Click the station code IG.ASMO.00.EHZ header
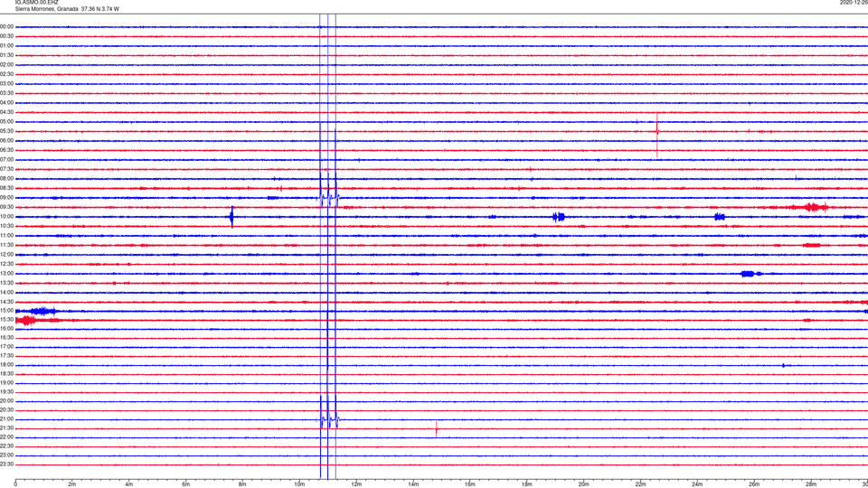This screenshot has width=868, height=488. [36, 2]
